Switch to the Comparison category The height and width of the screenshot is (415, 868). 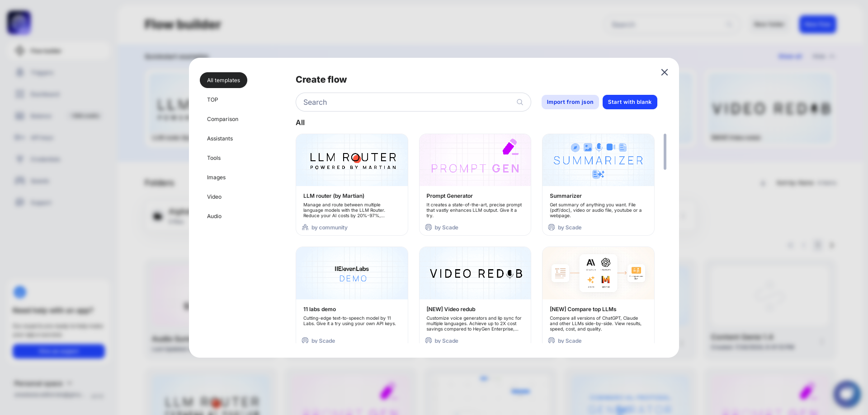point(222,119)
